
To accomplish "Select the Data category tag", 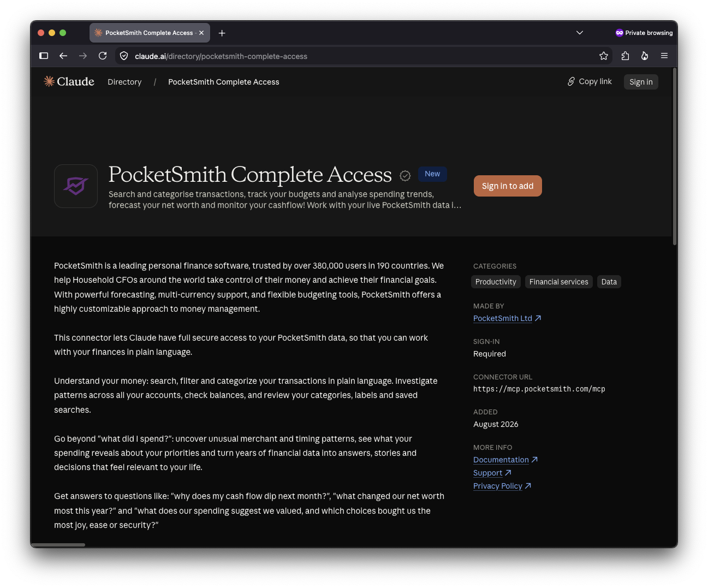I will tap(609, 282).
